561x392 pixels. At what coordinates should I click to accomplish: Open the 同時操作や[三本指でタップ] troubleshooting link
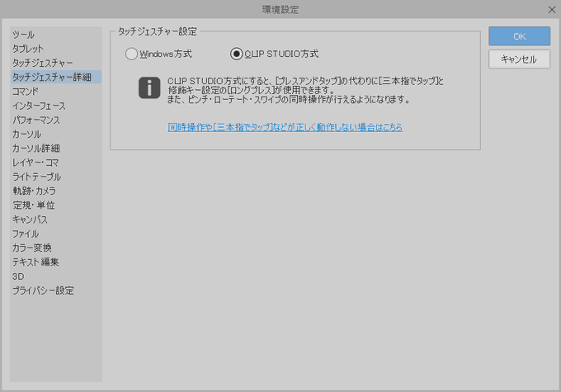tap(285, 127)
